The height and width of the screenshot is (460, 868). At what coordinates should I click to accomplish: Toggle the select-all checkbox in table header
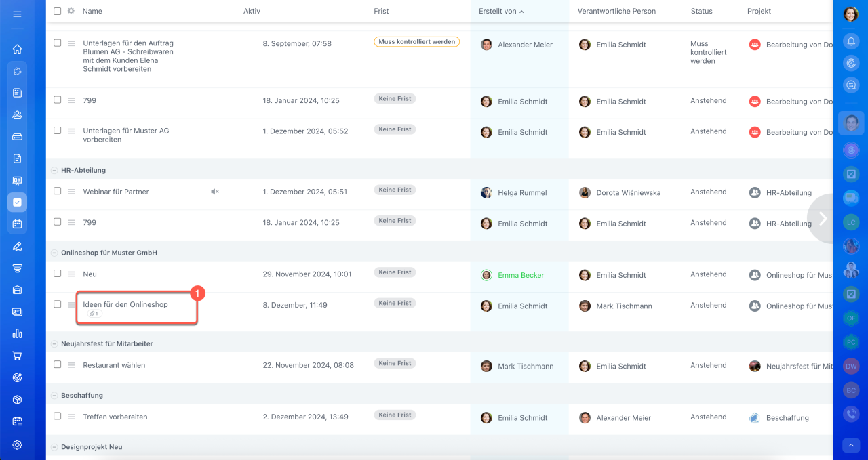tap(57, 11)
